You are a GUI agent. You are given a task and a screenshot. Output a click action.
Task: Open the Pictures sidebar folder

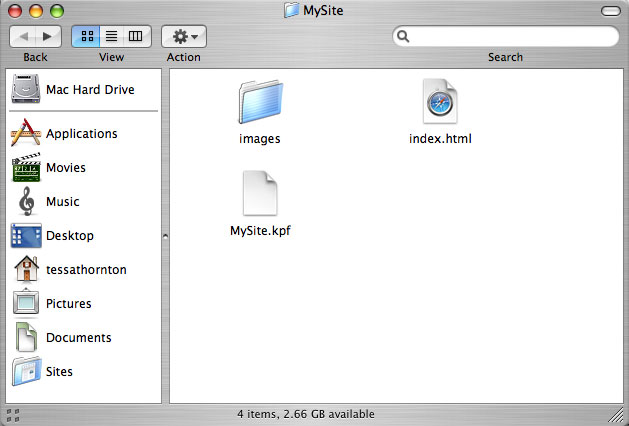point(52,303)
